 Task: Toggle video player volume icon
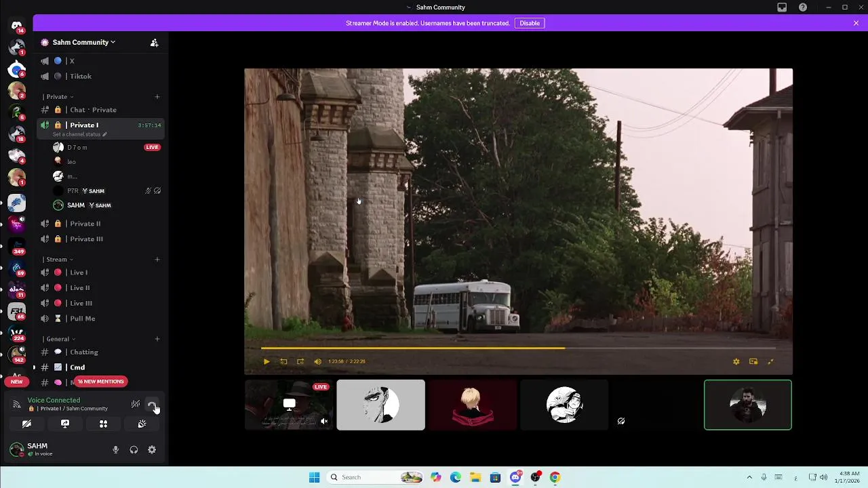click(x=317, y=361)
